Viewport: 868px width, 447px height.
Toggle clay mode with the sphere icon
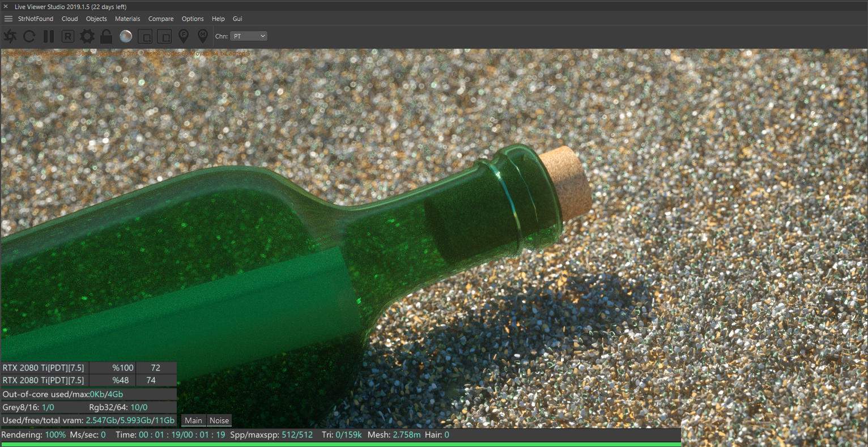click(126, 36)
